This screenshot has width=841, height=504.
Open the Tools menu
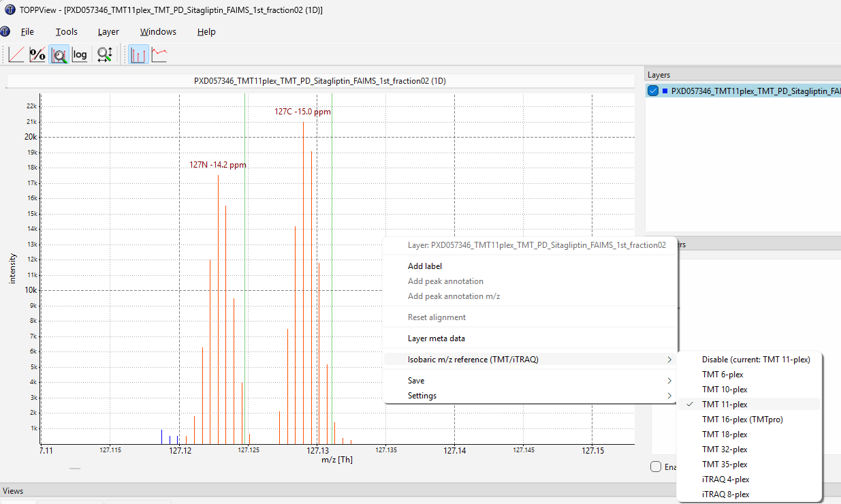(67, 31)
